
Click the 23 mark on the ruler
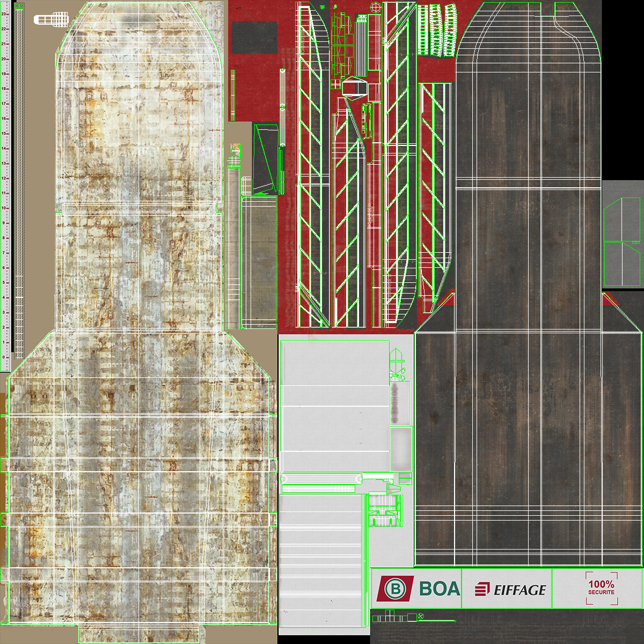coord(3,14)
